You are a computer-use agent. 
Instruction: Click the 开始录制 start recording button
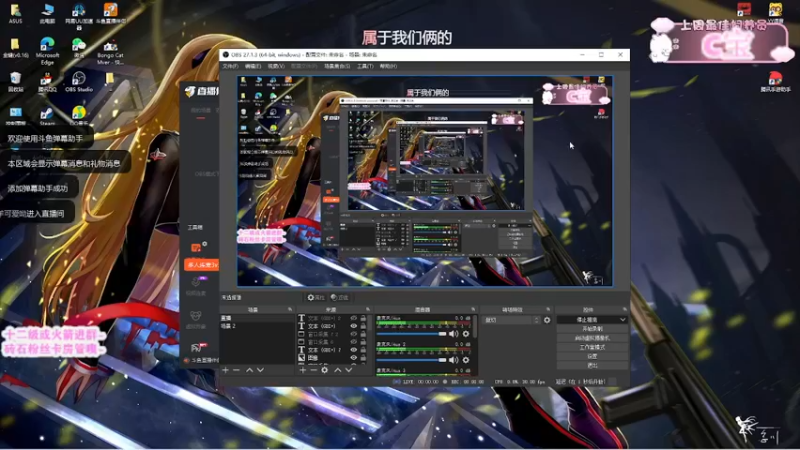tap(592, 329)
